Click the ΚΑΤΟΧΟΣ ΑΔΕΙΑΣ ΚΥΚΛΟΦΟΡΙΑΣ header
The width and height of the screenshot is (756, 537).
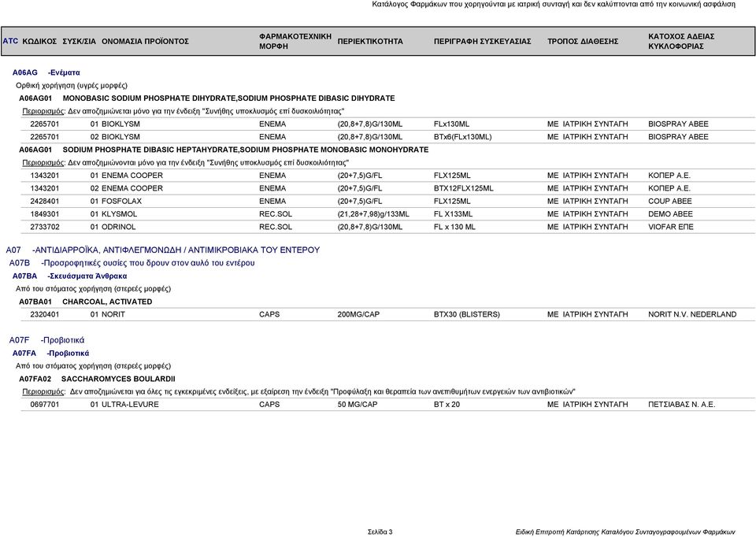(x=680, y=42)
